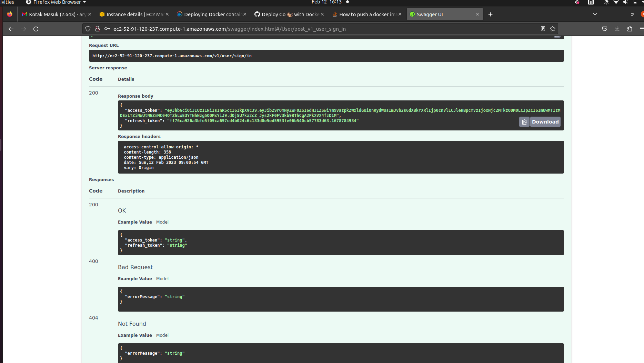Click the Request URL text box

click(x=326, y=56)
